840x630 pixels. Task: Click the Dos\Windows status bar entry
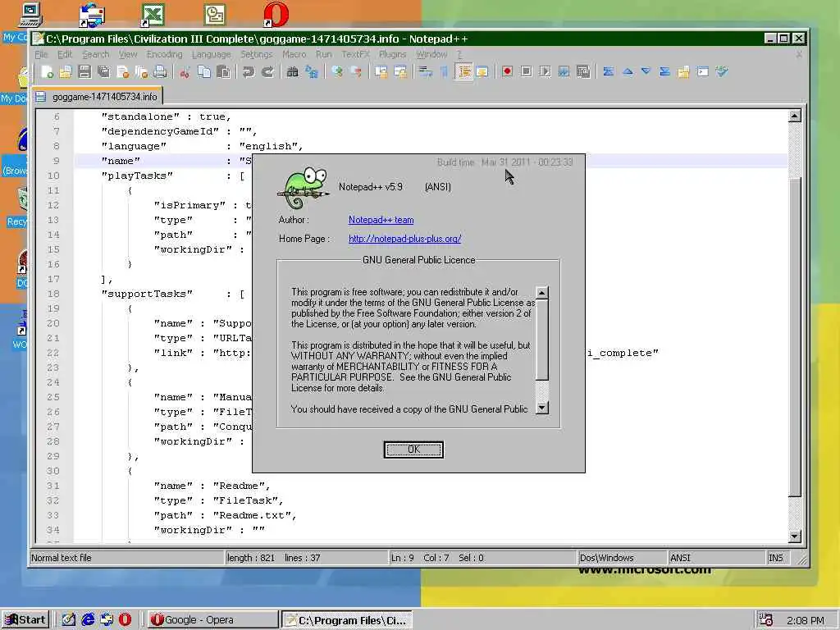click(x=622, y=558)
